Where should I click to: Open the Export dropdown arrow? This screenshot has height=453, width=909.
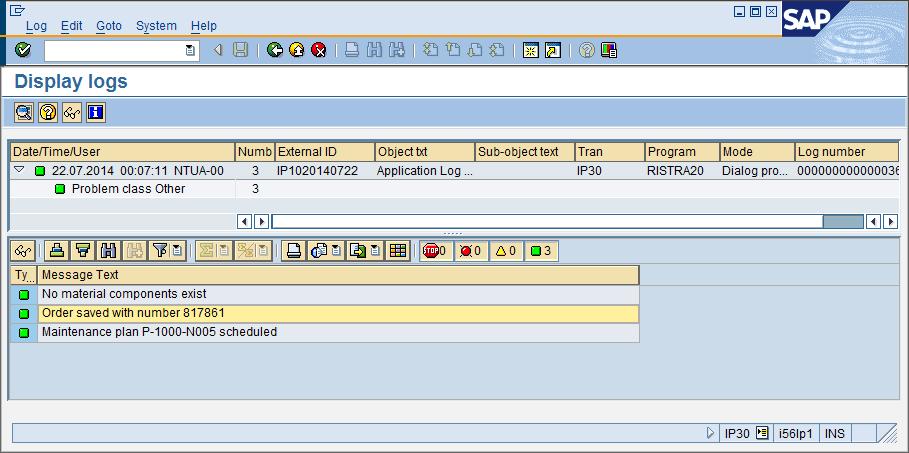point(374,251)
